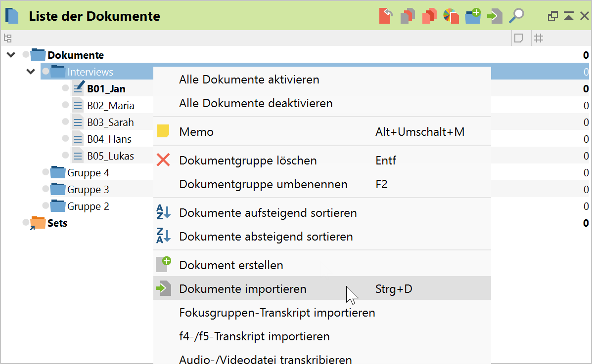Select the Sets label
The width and height of the screenshot is (592, 364).
(x=57, y=223)
